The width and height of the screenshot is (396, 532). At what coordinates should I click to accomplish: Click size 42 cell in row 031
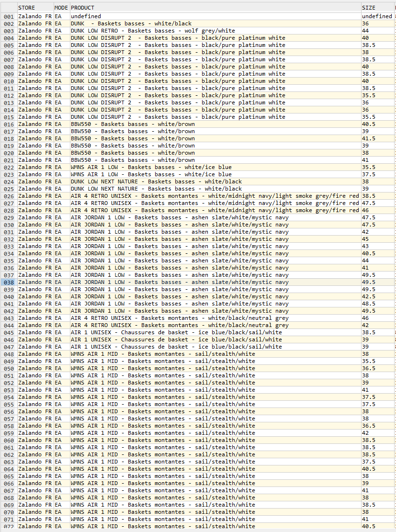pos(378,232)
